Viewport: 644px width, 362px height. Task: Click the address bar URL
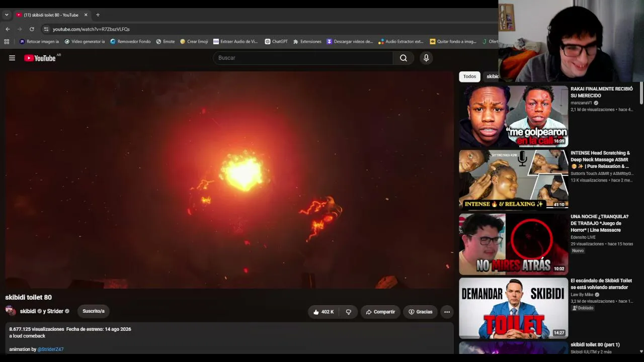[x=91, y=29]
